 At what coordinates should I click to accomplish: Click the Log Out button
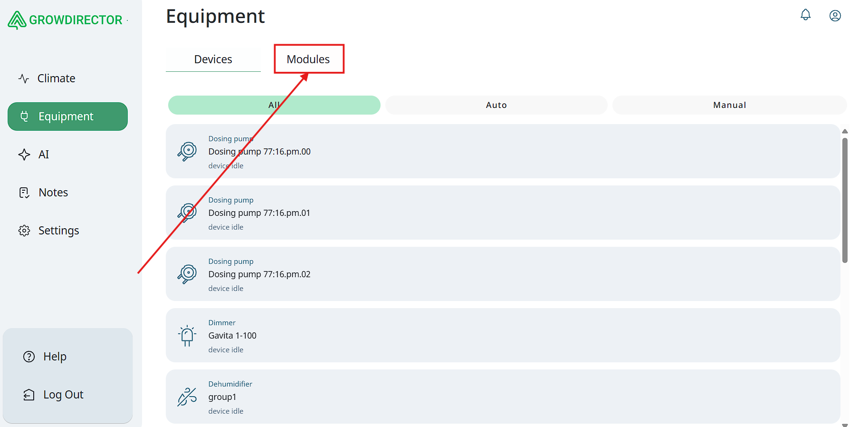[63, 395]
